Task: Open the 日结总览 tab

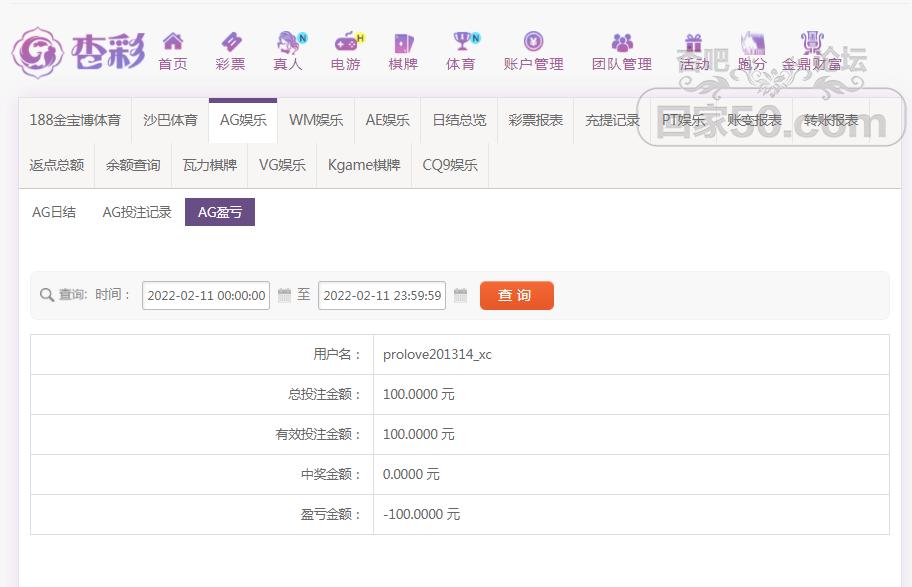Action: pyautogui.click(x=459, y=120)
